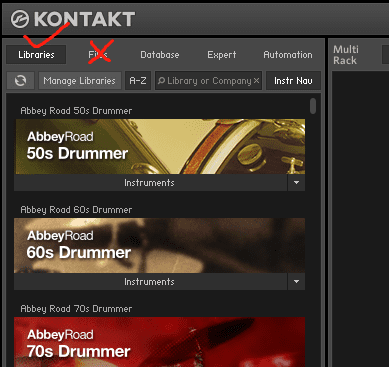Toggle the Instr Nav pane
Screen dimensions: 389x367
293,81
